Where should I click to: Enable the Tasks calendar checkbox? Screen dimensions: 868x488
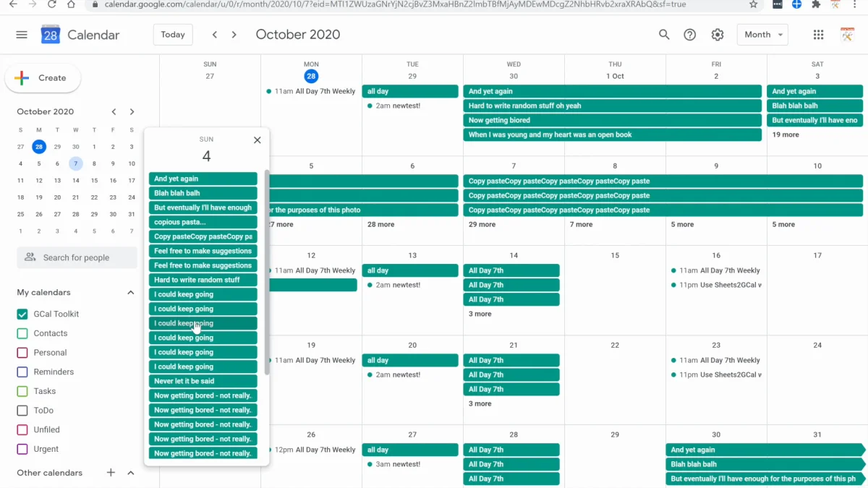(x=22, y=391)
